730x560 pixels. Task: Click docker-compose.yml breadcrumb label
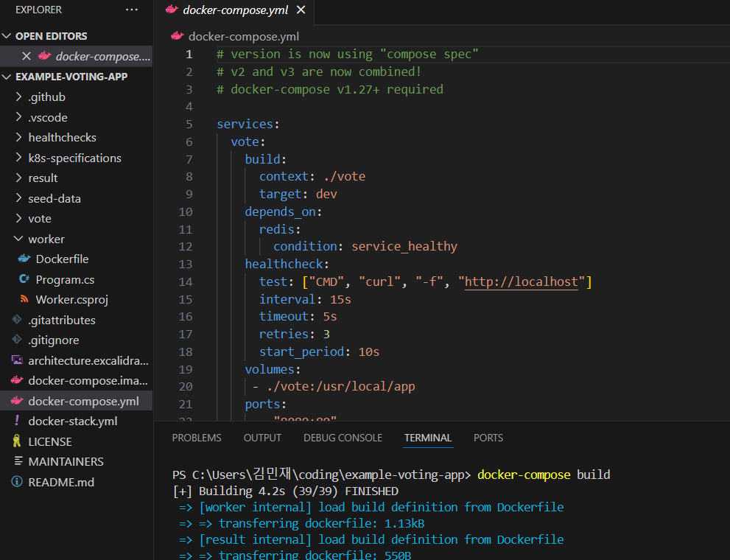pyautogui.click(x=244, y=36)
